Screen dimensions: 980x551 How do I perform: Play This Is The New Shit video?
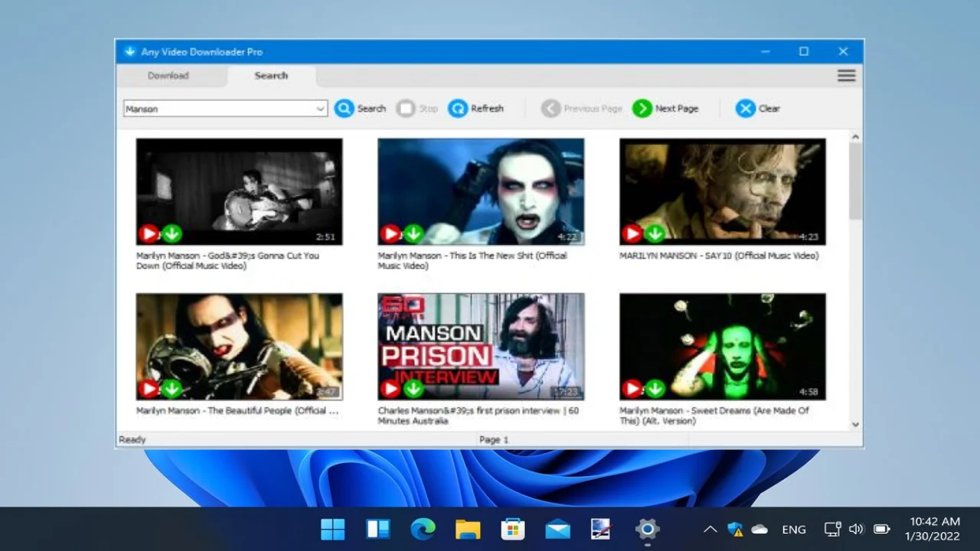point(390,233)
